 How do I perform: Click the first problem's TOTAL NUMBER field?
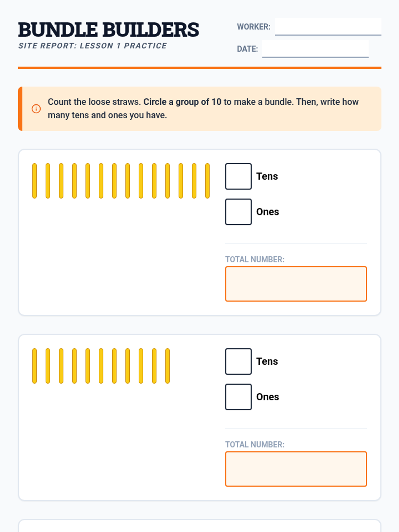tap(296, 284)
